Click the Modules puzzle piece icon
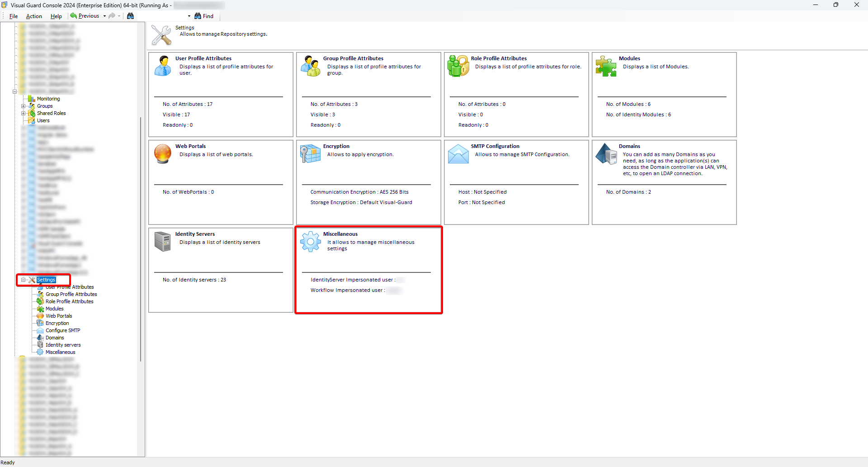The image size is (868, 467). pos(606,66)
